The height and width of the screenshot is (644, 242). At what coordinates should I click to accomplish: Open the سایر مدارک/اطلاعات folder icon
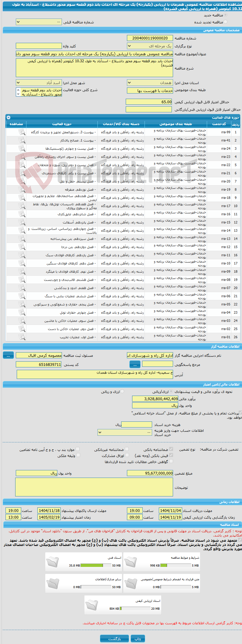pos(53,583)
